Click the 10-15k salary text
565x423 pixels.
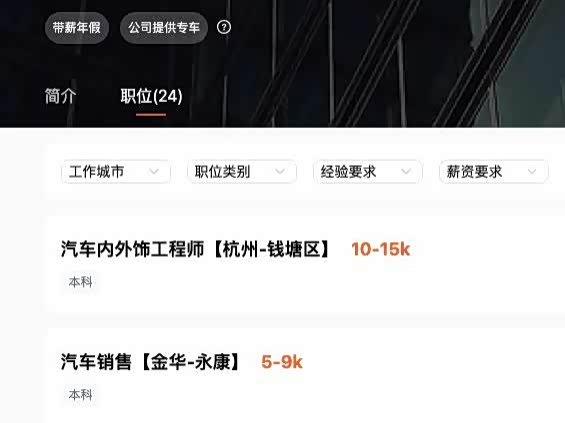coord(381,249)
